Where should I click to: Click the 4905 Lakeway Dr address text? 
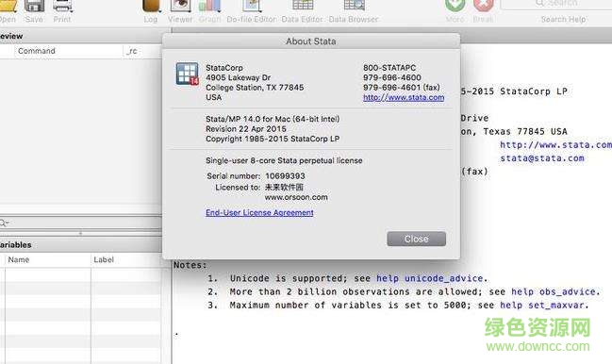coord(238,77)
